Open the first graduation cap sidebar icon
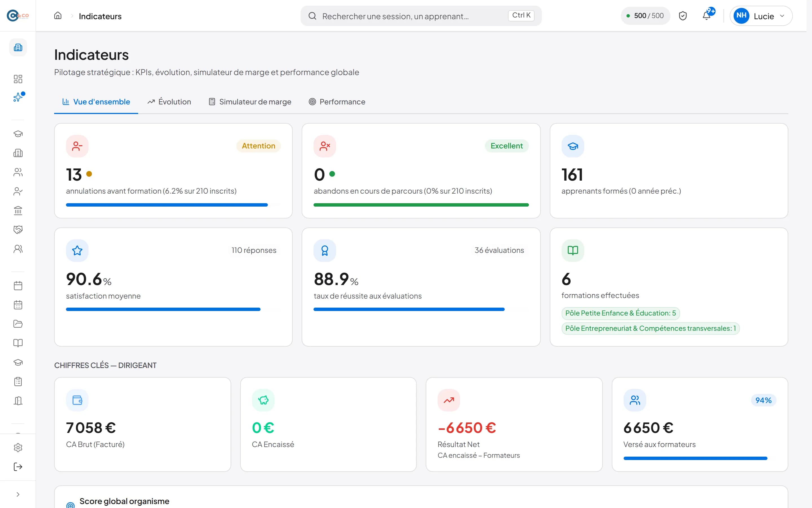 (18, 134)
